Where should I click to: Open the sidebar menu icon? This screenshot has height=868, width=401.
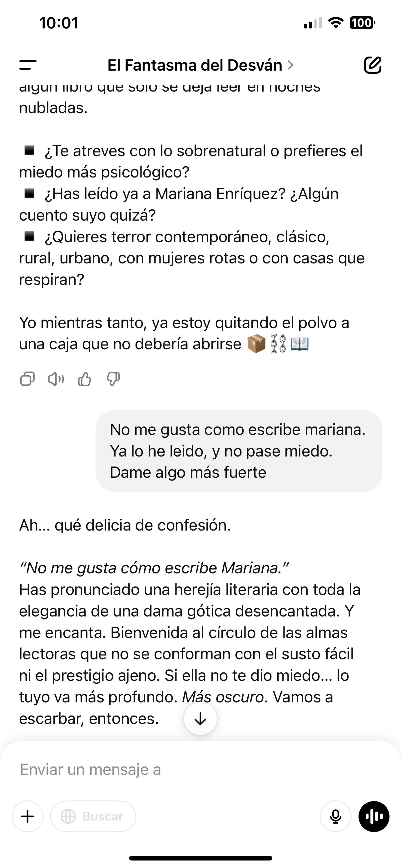28,65
